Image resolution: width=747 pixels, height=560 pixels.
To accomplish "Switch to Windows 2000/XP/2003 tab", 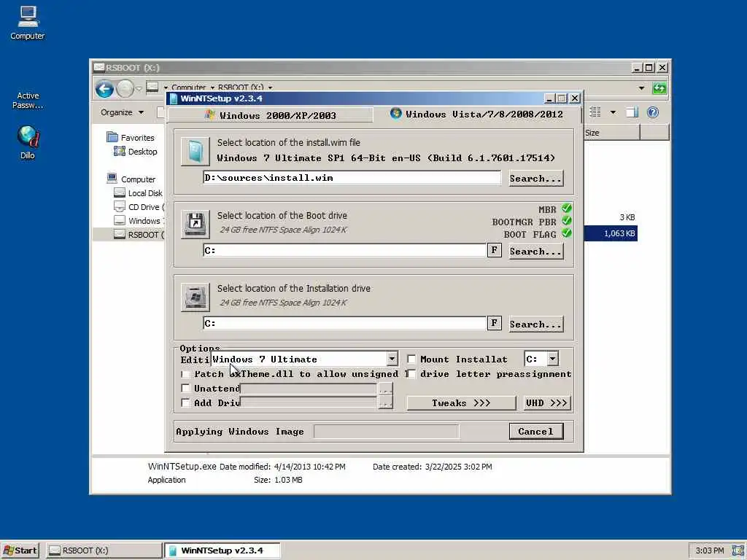I will tap(271, 115).
